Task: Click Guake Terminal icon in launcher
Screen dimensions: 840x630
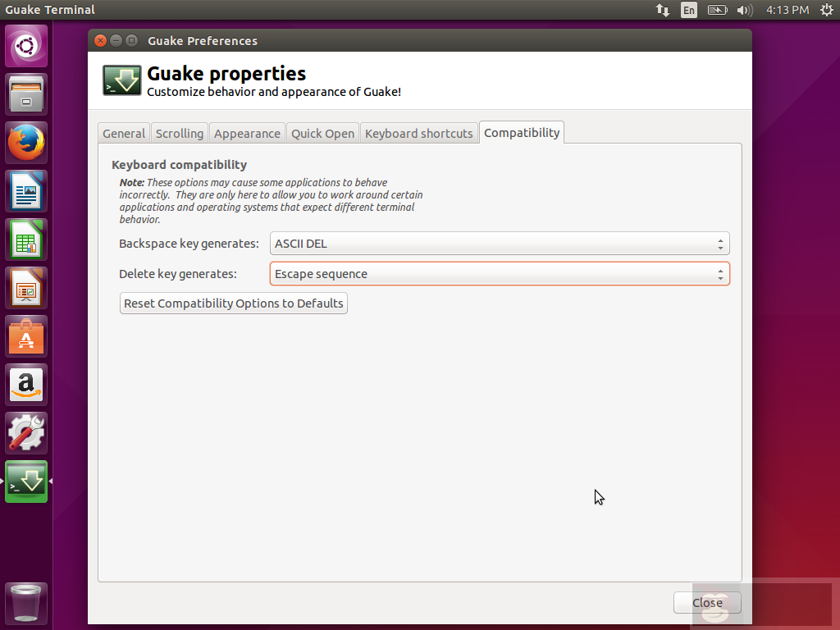Action: click(26, 482)
